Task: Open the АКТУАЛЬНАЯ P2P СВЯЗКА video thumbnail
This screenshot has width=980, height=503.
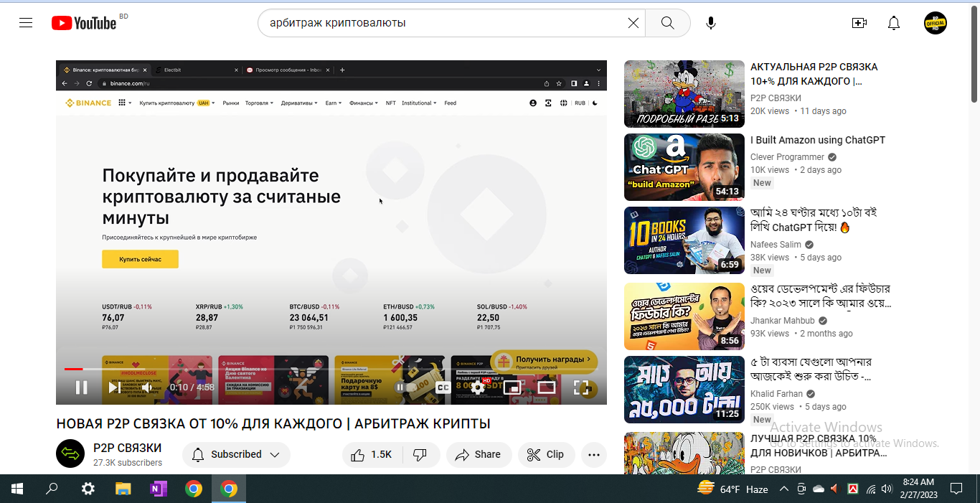Action: (x=684, y=94)
